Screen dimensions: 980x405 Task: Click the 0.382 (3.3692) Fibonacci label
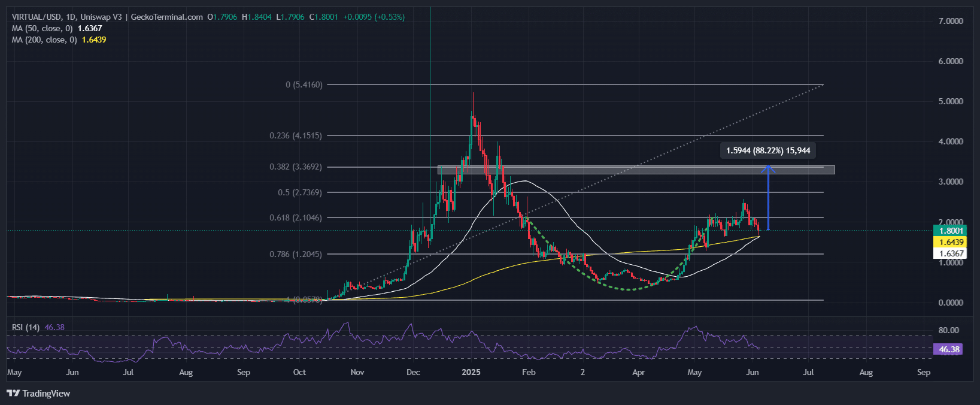pos(296,167)
